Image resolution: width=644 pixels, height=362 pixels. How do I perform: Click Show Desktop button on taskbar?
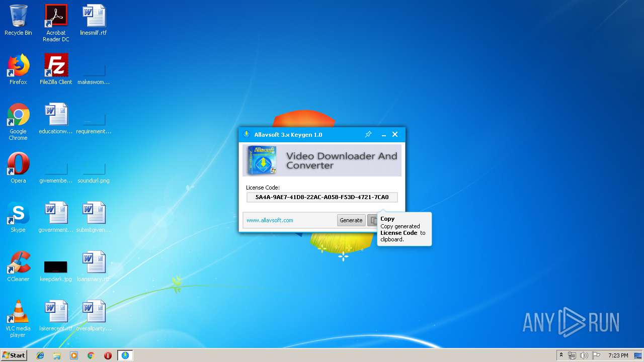pos(638,355)
